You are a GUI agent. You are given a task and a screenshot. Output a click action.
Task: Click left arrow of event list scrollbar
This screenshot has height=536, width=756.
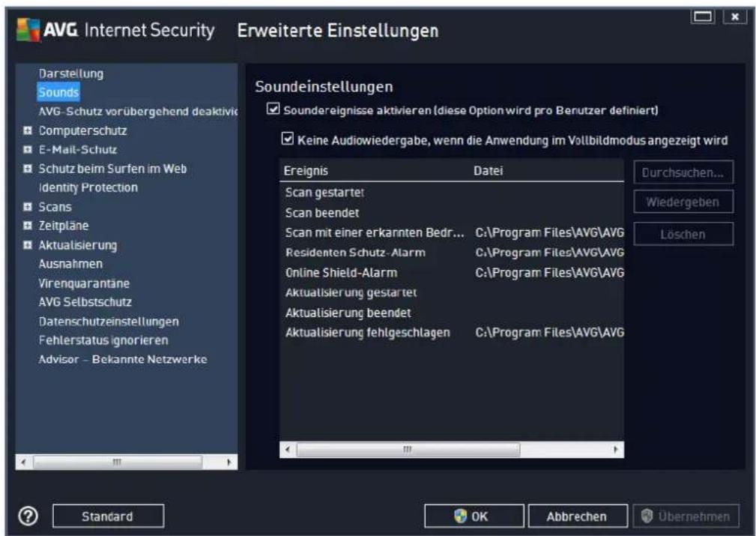(288, 450)
